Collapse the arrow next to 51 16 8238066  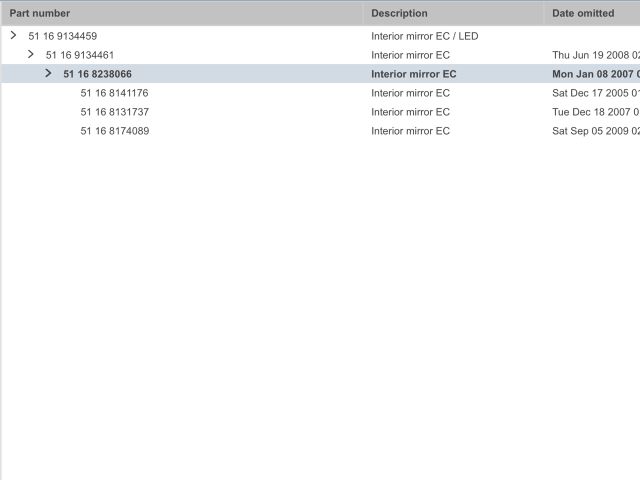[48, 74]
